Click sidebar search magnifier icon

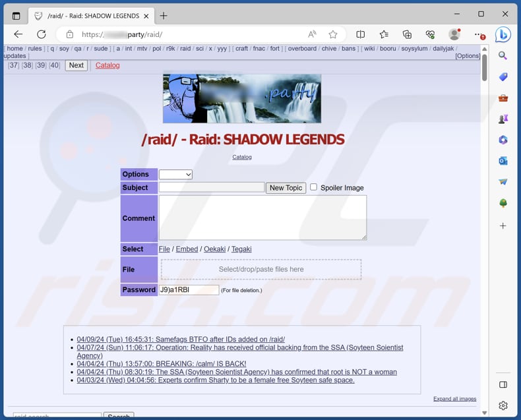coord(503,56)
